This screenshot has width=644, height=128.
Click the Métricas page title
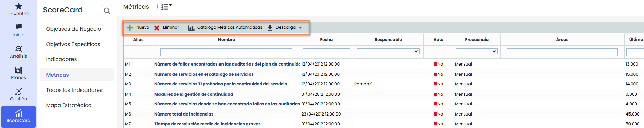click(x=136, y=7)
